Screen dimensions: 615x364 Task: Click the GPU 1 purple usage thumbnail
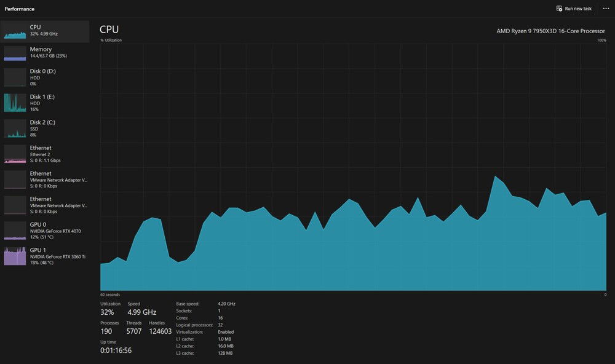tap(15, 256)
